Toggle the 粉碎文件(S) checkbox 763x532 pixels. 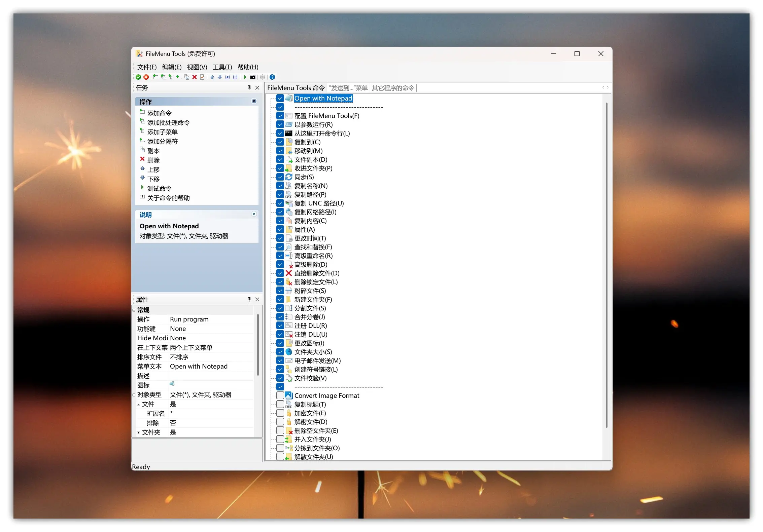click(x=280, y=291)
